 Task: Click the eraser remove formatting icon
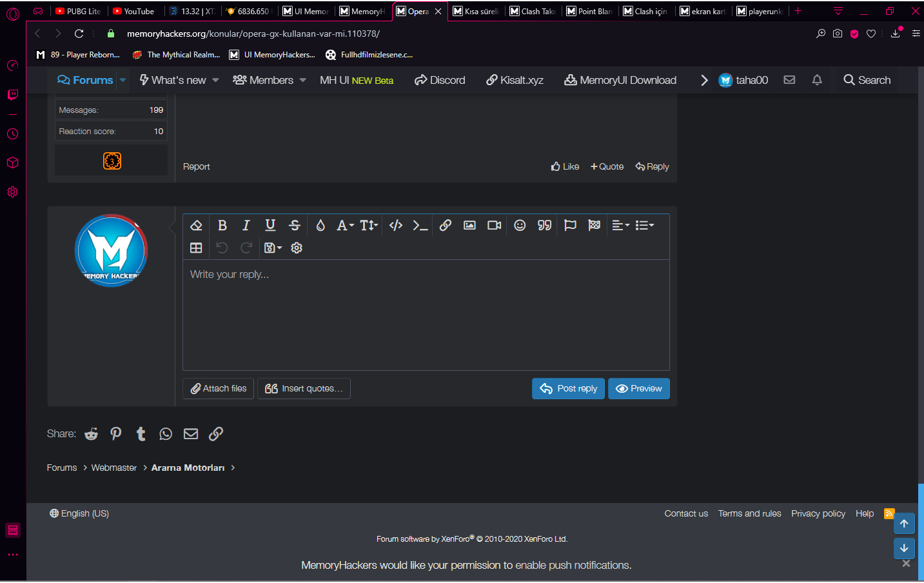(x=197, y=226)
